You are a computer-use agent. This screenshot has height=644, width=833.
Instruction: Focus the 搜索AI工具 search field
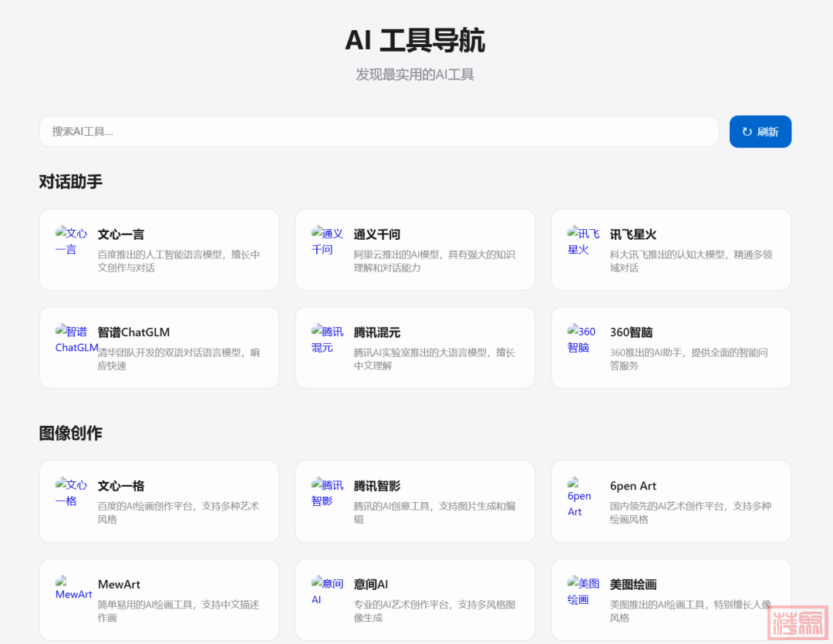[379, 132]
